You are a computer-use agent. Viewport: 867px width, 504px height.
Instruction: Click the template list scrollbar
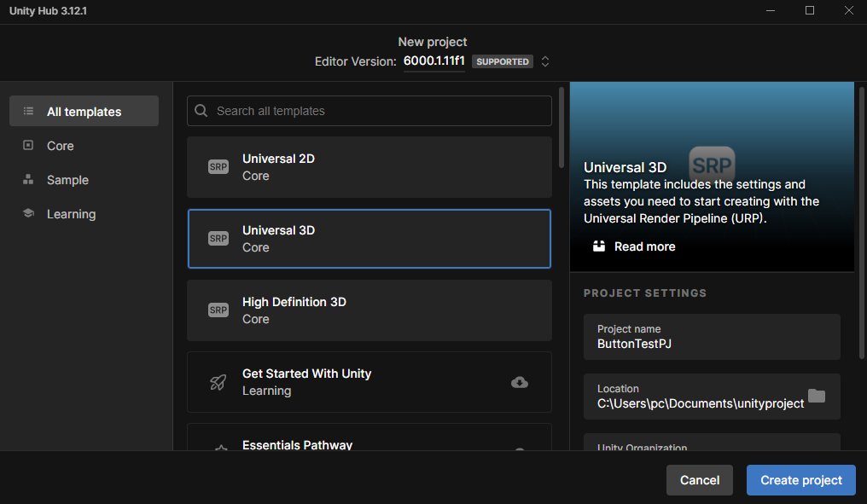pos(562,127)
